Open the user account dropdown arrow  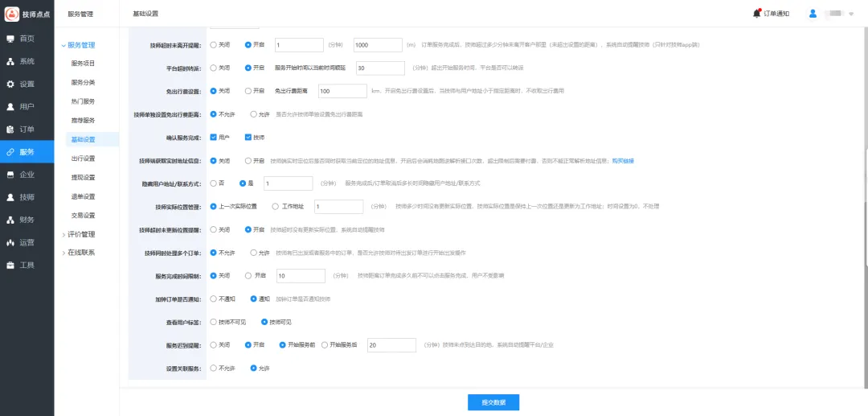[x=851, y=14]
